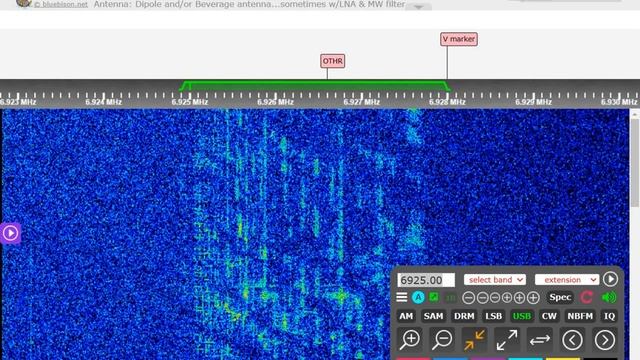Click the 'V marker' frequency label
The image size is (640, 360).
point(459,39)
